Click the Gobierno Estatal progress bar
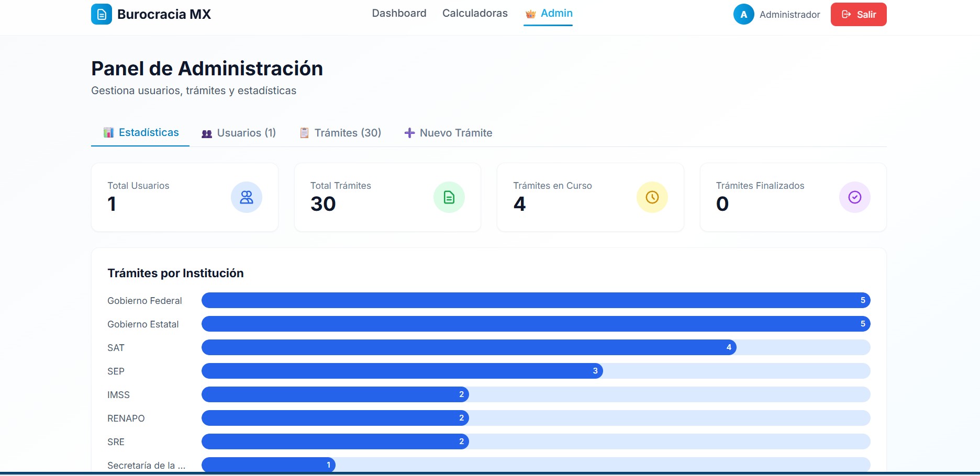Viewport: 980px width, 476px height. tap(536, 324)
